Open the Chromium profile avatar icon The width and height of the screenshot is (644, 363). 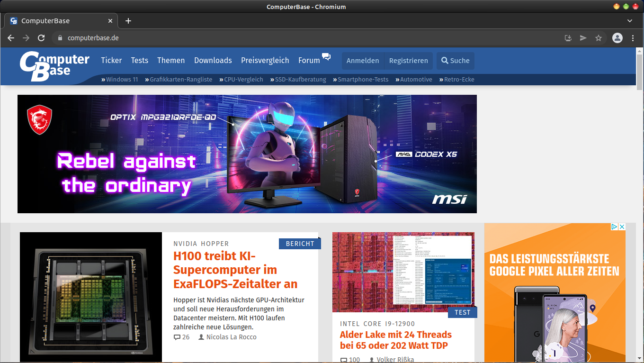click(x=617, y=38)
